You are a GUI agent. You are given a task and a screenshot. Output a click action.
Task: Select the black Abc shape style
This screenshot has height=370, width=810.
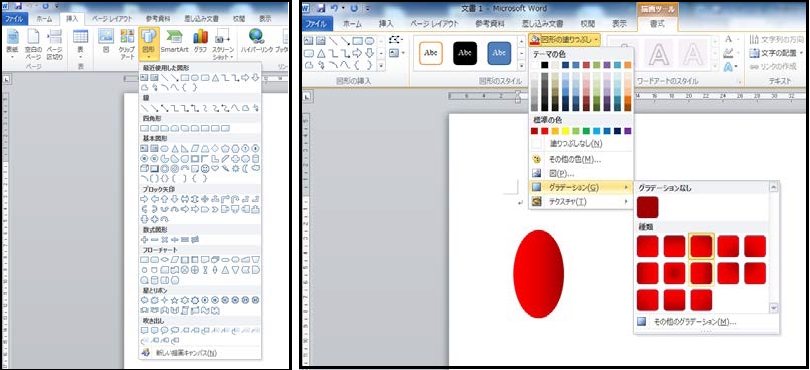point(465,53)
